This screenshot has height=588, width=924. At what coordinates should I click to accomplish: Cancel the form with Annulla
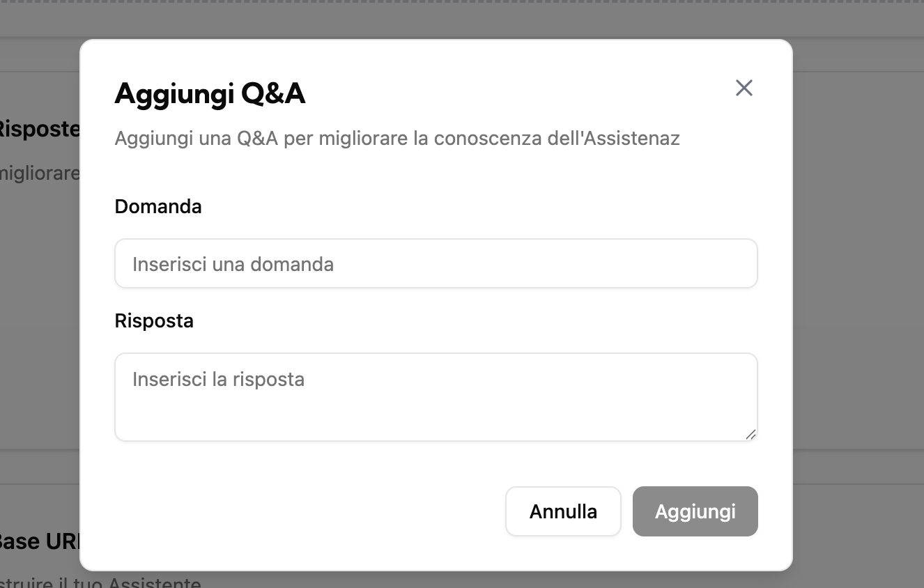tap(563, 511)
